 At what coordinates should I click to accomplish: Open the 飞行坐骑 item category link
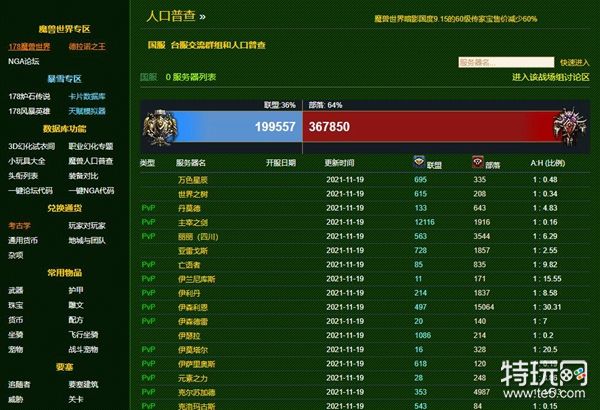tap(83, 335)
